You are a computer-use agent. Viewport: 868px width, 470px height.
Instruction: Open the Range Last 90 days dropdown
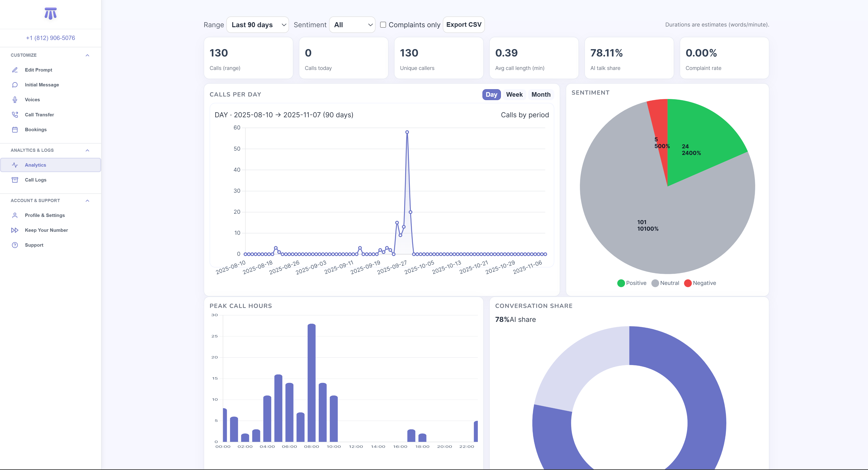click(258, 25)
